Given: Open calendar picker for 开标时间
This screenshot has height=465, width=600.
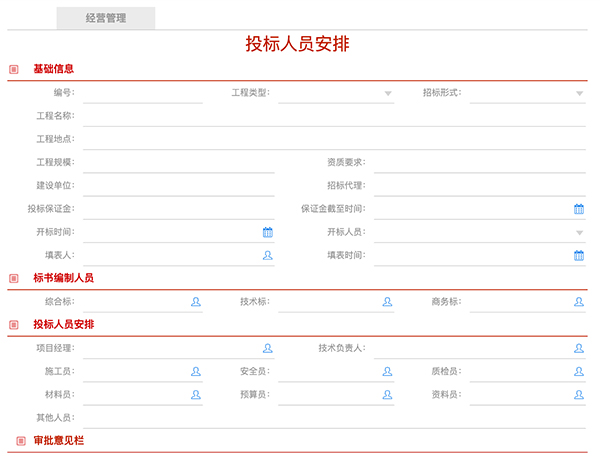Looking at the screenshot, I should [267, 232].
